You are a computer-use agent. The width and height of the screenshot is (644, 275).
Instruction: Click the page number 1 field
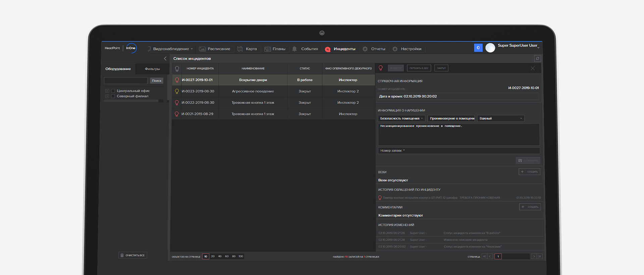[x=498, y=257]
